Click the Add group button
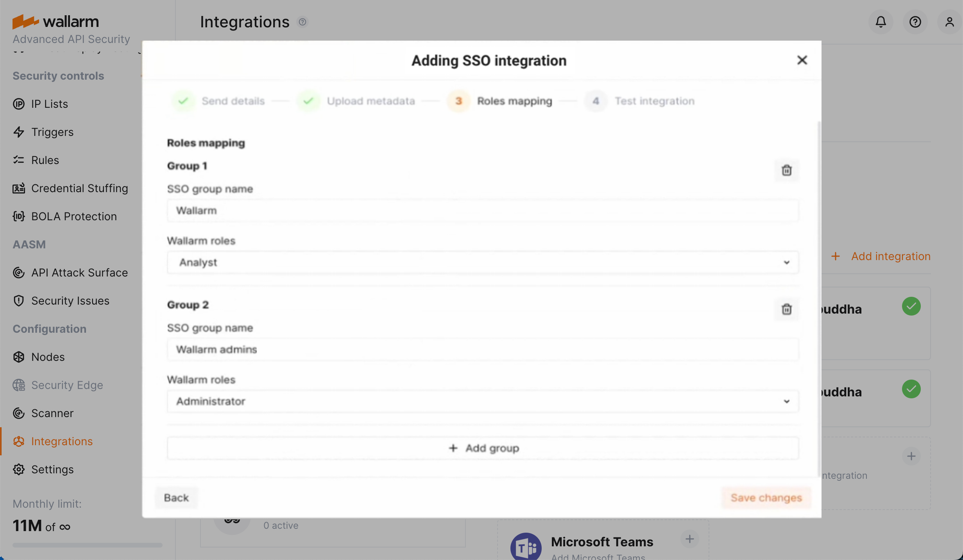Viewport: 963px width, 560px height. (x=483, y=448)
